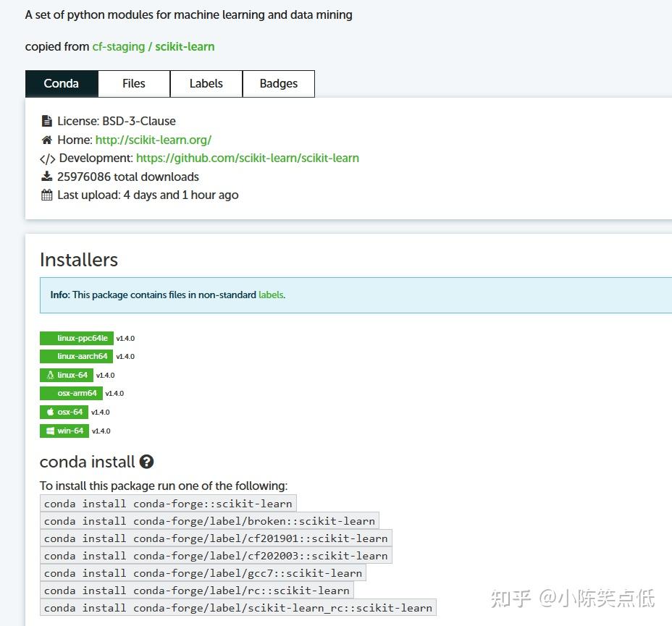This screenshot has width=672, height=626.
Task: Select the linux-ppc64le installer badge
Action: click(x=77, y=338)
